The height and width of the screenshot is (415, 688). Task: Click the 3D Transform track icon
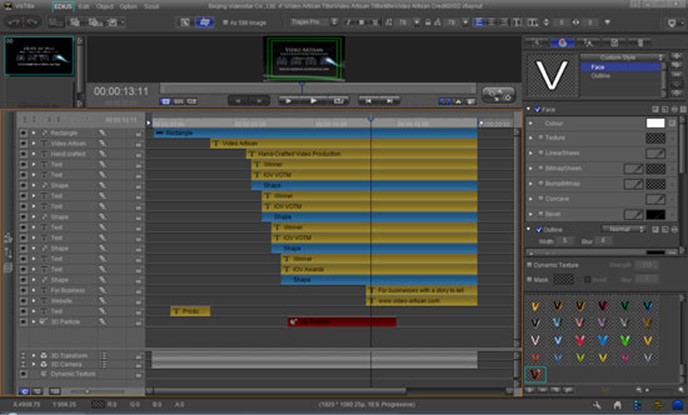pyautogui.click(x=44, y=356)
